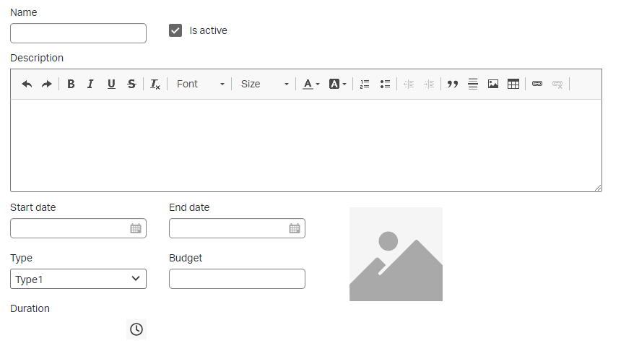This screenshot has width=621, height=364.
Task: Insert a table into the description
Action: [x=513, y=84]
